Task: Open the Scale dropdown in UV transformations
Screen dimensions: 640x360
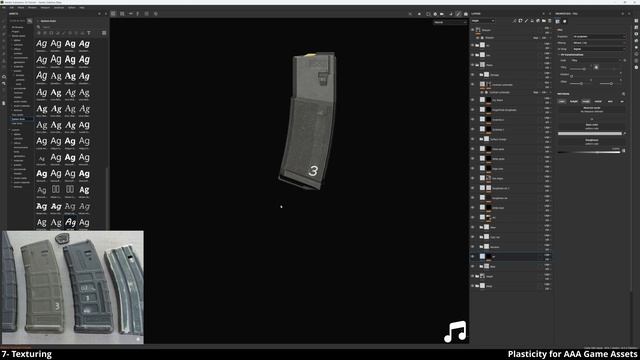Action: (596, 60)
